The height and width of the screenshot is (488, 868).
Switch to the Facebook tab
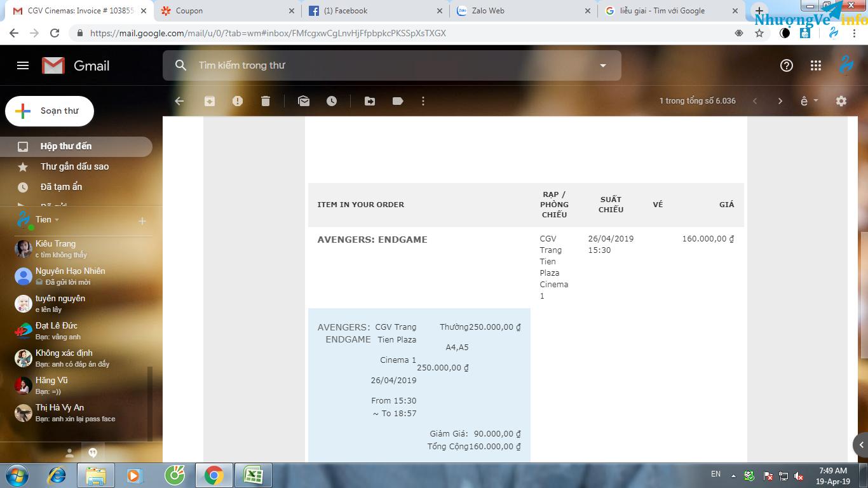click(376, 11)
